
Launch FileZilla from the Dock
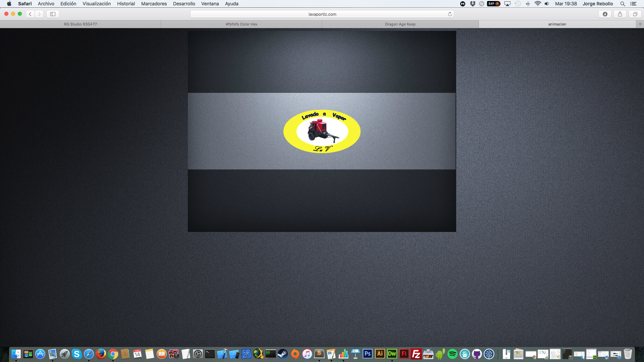(x=416, y=354)
